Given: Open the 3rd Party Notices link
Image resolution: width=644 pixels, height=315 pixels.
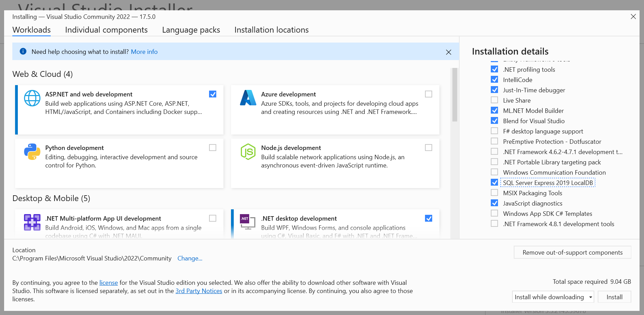Looking at the screenshot, I should [199, 291].
